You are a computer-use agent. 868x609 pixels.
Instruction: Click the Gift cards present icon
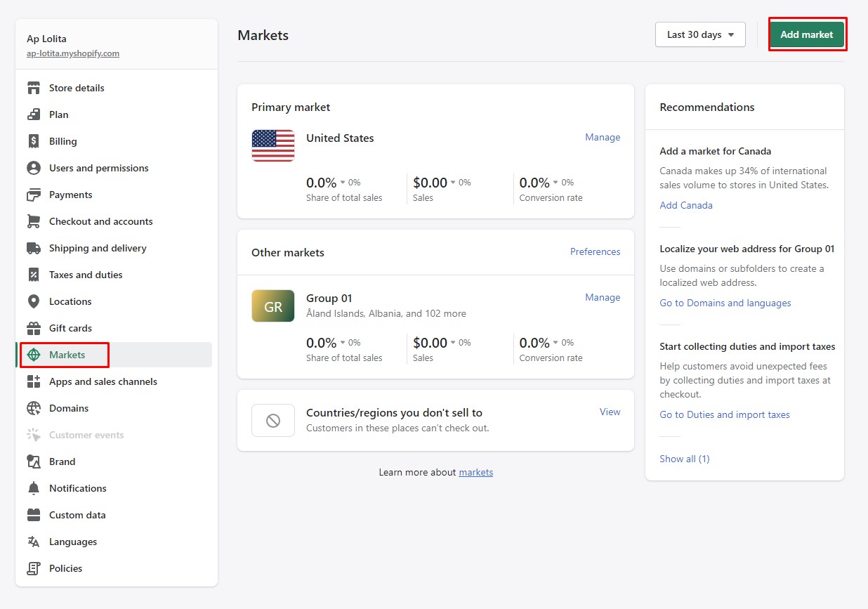34,328
